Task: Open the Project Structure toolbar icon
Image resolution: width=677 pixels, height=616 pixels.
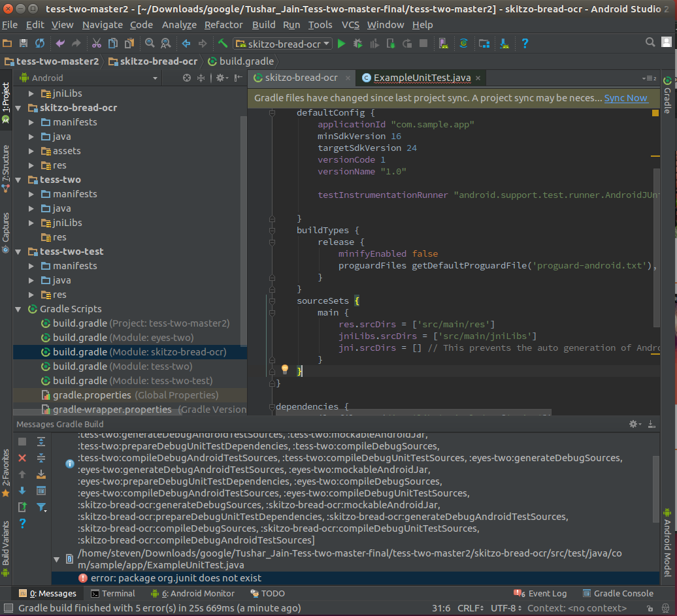Action: [x=484, y=43]
